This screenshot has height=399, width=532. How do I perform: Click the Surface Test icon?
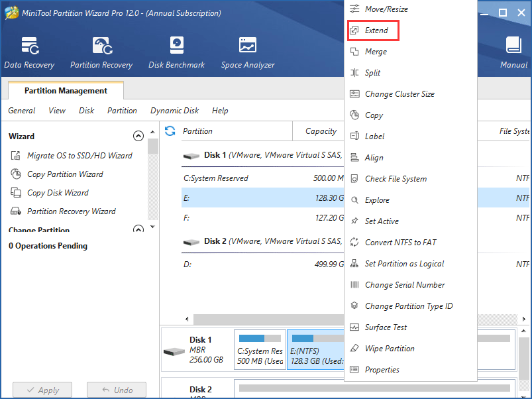354,327
